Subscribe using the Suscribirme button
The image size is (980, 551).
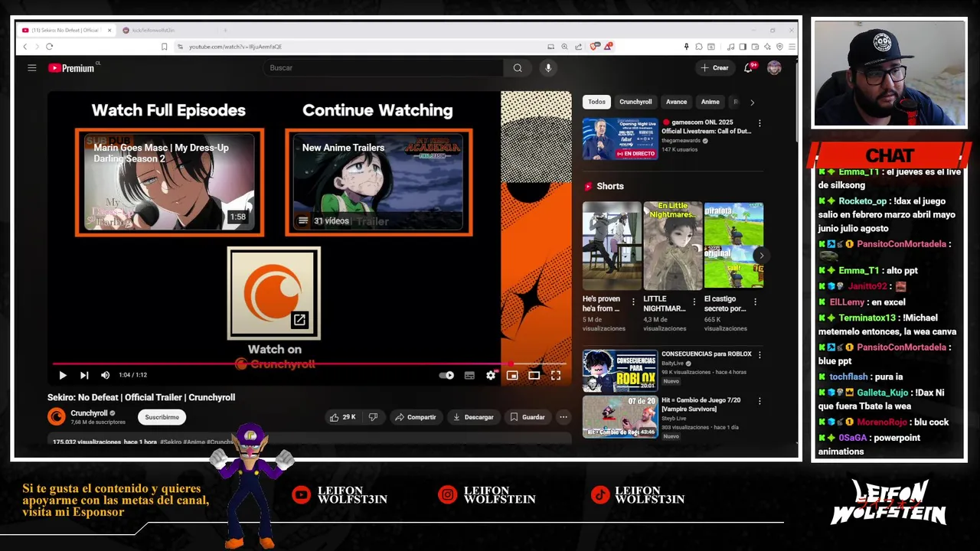162,417
